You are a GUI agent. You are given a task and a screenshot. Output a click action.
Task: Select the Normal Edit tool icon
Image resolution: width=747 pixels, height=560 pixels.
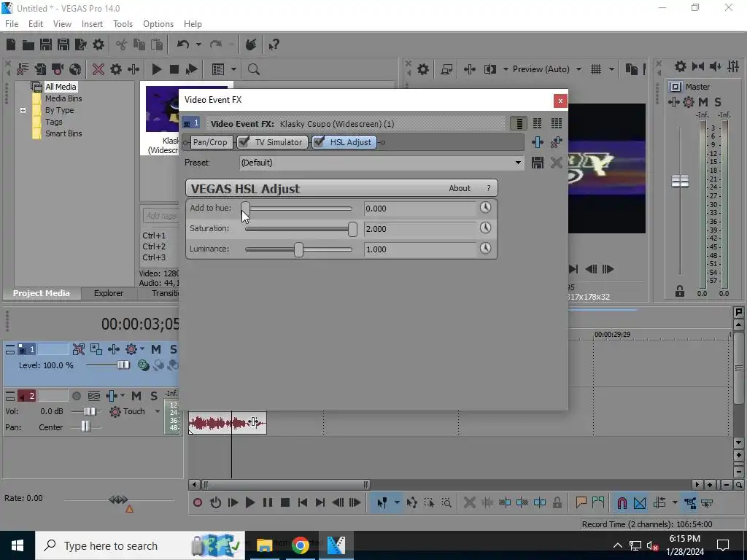382,503
